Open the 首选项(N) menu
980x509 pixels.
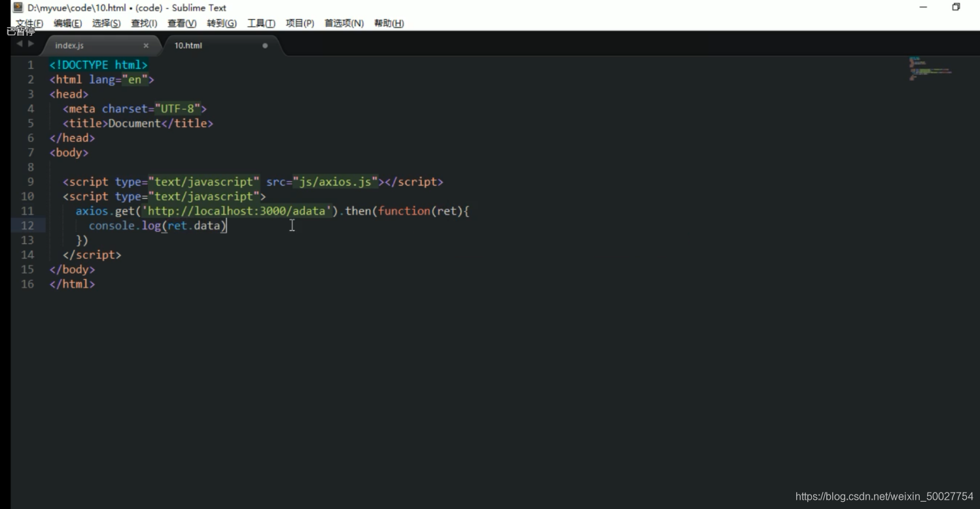(x=344, y=24)
